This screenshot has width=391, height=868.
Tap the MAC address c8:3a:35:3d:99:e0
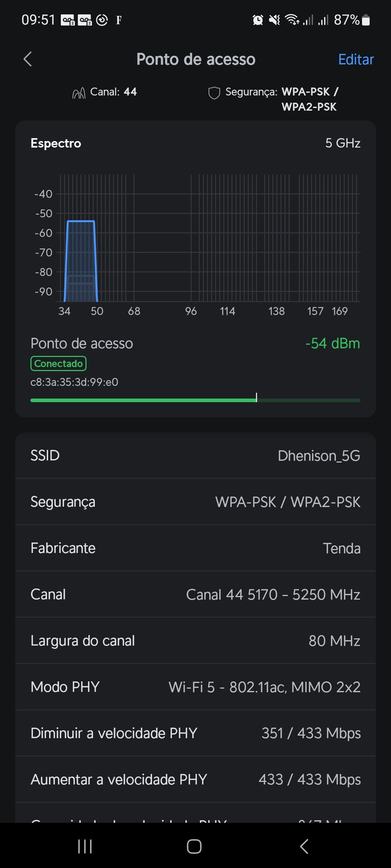click(x=74, y=382)
